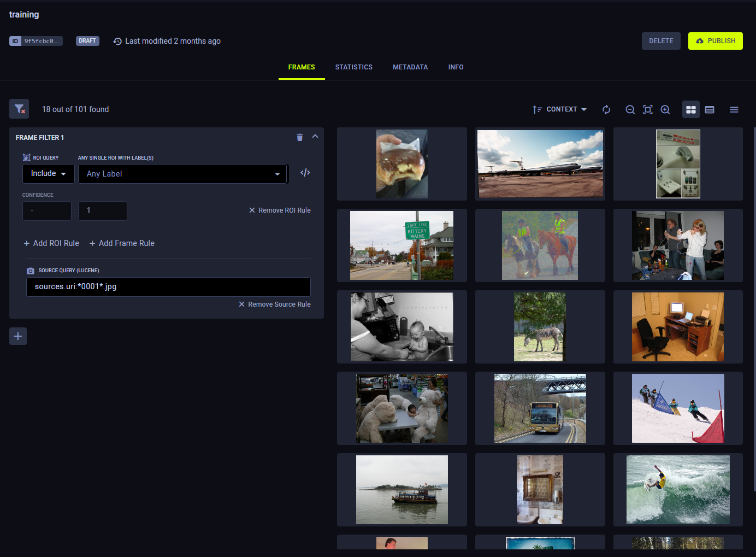Delete Frame Filter 1 with the trash icon

pyautogui.click(x=299, y=137)
